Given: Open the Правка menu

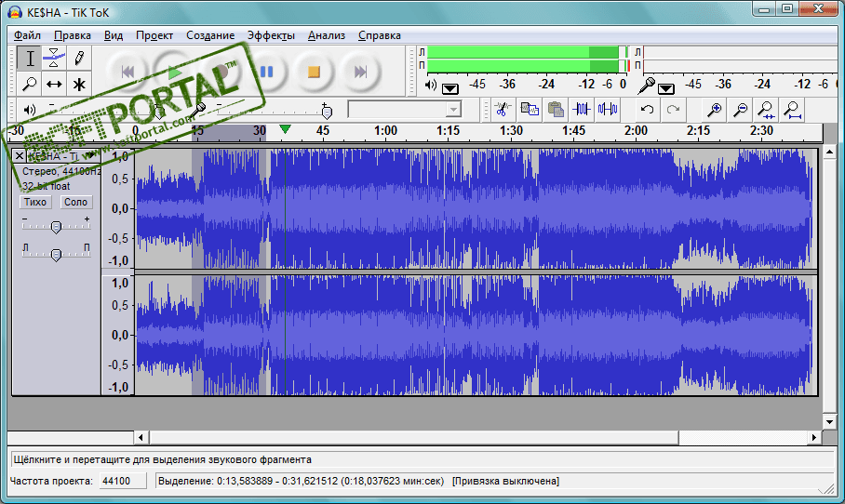Looking at the screenshot, I should 73,35.
